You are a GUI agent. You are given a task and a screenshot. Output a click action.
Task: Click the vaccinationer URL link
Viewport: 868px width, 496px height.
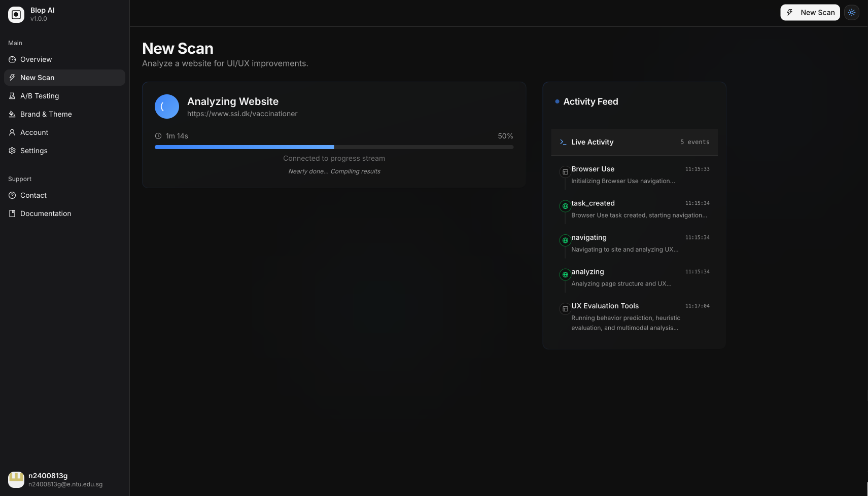[242, 114]
